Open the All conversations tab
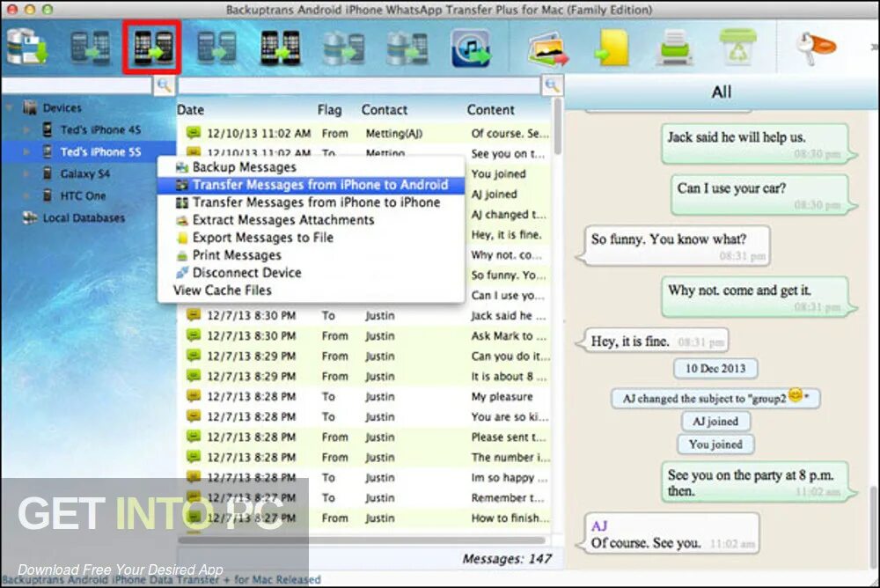 (x=722, y=92)
